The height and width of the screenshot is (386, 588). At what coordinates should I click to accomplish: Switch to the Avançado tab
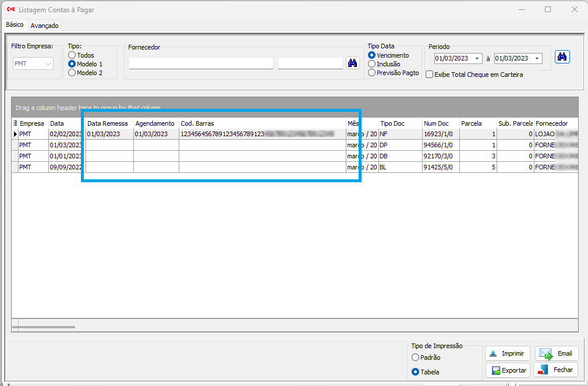pos(45,26)
